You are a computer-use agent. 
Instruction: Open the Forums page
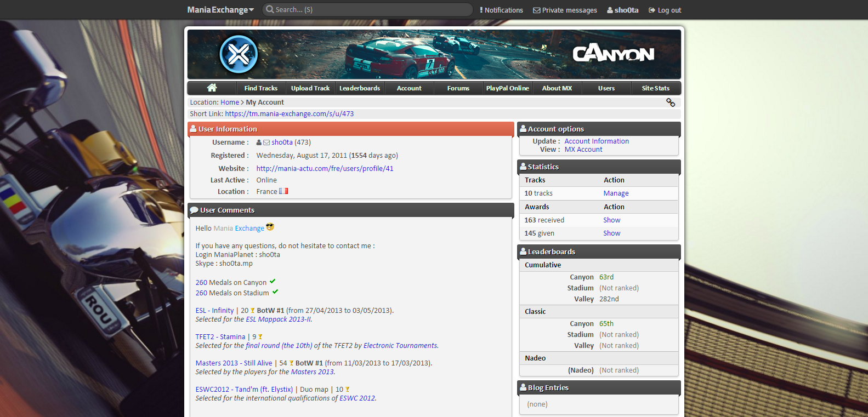tap(458, 88)
